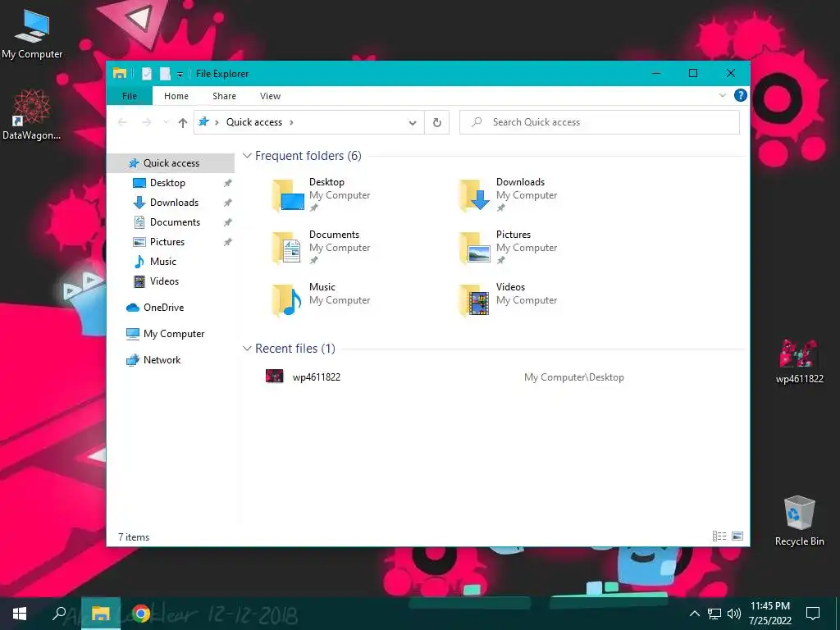This screenshot has width=840, height=630.
Task: Open volume control tray icon
Action: click(x=734, y=614)
